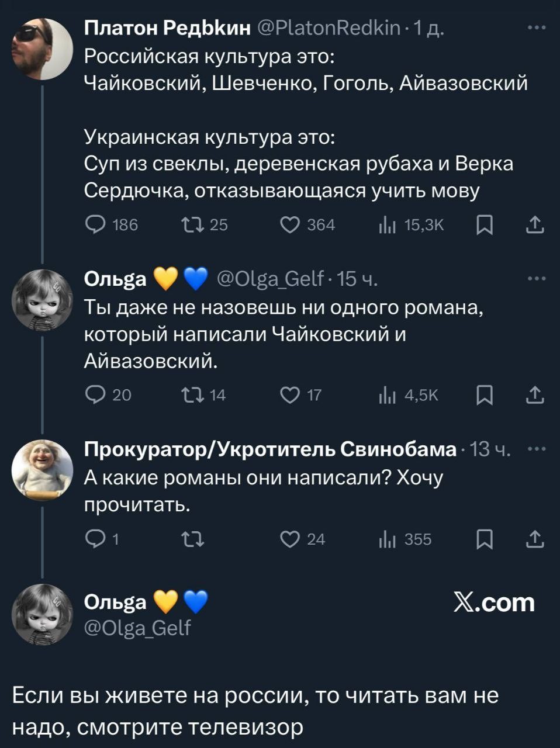Open Прокуратор's profile avatar picture
The height and width of the screenshot is (748, 560).
(42, 469)
